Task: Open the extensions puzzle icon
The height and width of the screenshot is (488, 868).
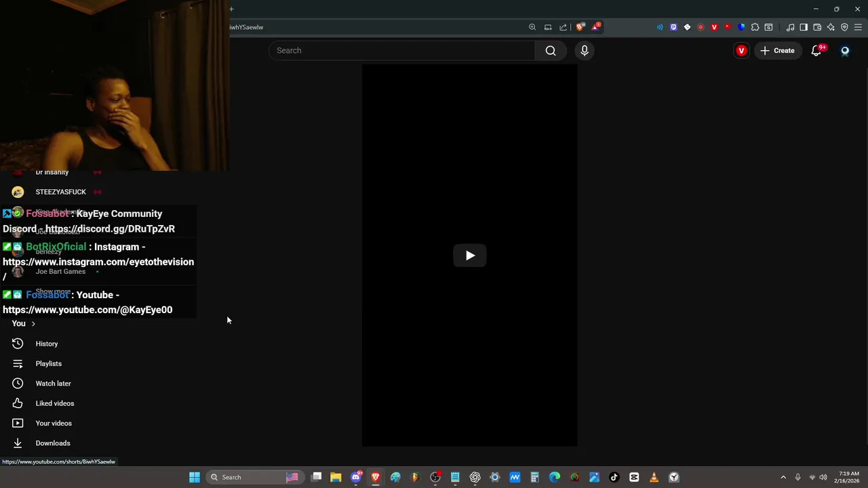Action: click(755, 27)
